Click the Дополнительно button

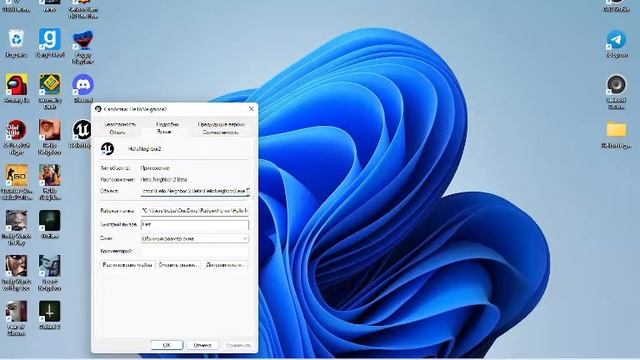click(226, 265)
